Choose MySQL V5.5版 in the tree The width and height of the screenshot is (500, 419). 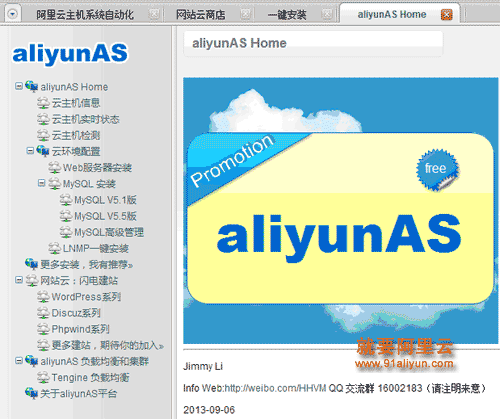tap(105, 216)
